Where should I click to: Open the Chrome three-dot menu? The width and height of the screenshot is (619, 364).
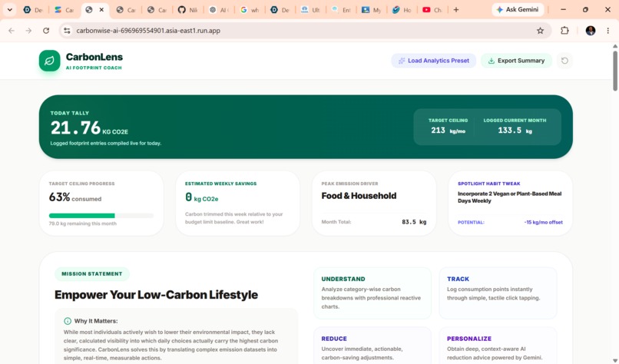(608, 31)
